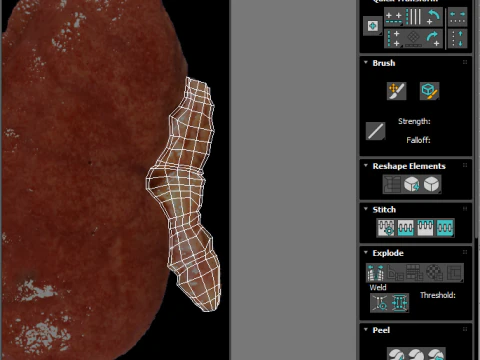Click Relax Until Flat icon

point(412,184)
